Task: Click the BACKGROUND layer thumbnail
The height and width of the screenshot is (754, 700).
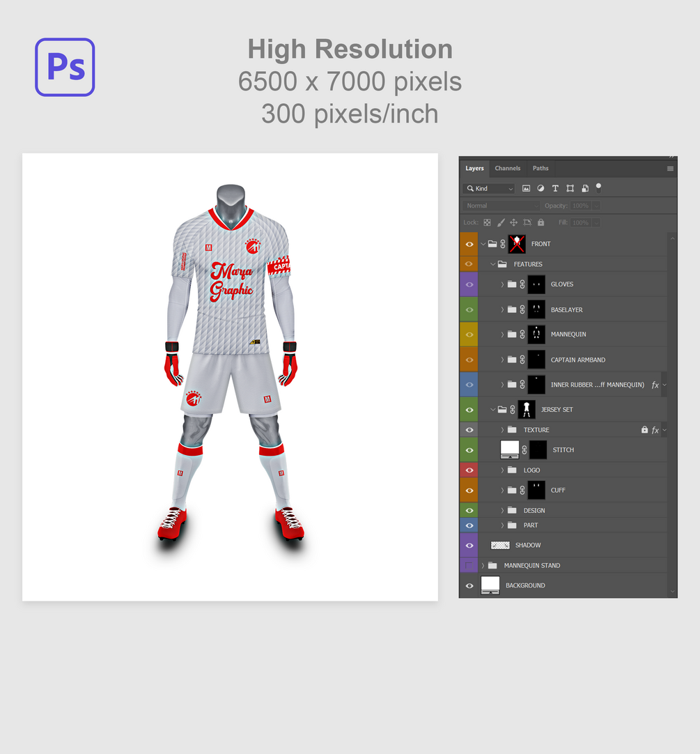Action: click(490, 585)
